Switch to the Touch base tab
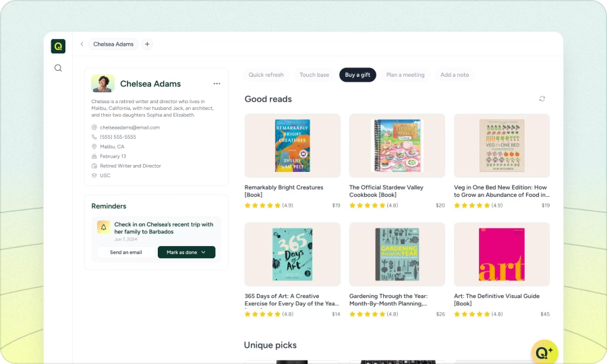This screenshot has width=607, height=364. (x=314, y=75)
